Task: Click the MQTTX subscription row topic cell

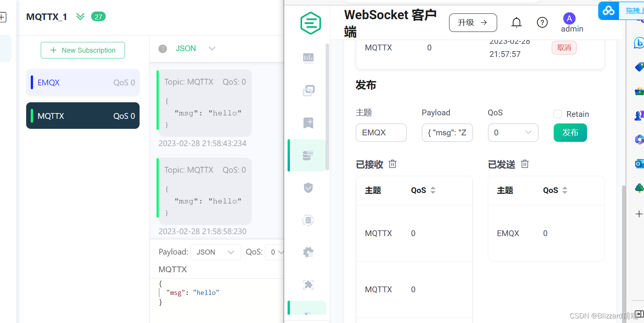Action: (378, 48)
